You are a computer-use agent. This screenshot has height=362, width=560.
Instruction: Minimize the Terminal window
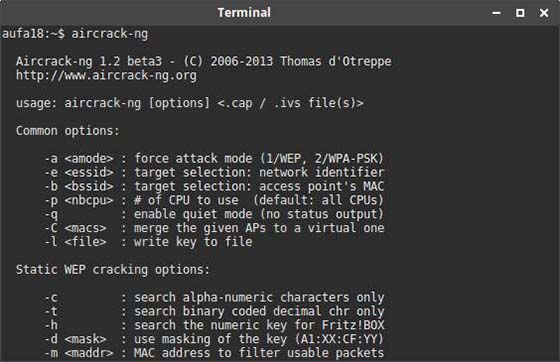tap(496, 13)
